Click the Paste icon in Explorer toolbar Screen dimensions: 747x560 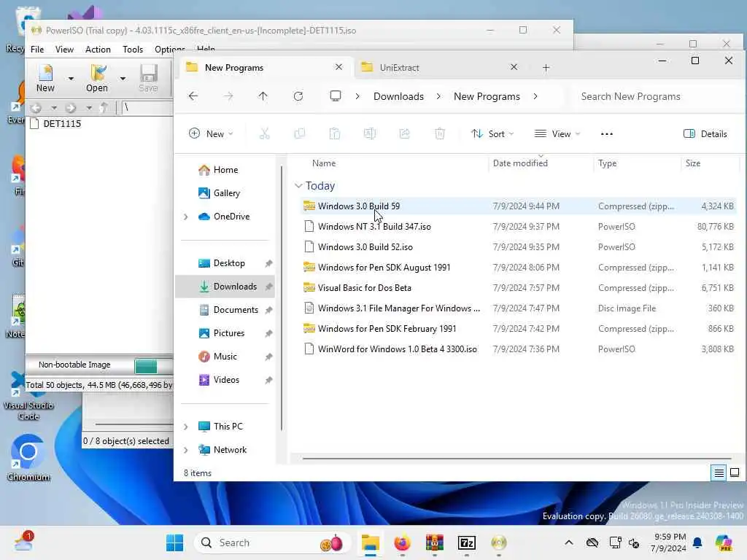(x=334, y=134)
